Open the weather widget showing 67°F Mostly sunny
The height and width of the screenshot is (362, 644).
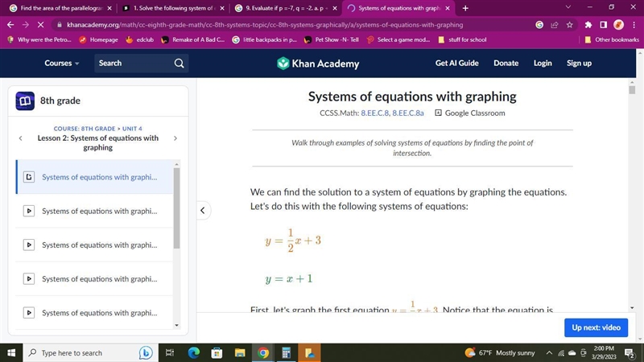pyautogui.click(x=500, y=352)
